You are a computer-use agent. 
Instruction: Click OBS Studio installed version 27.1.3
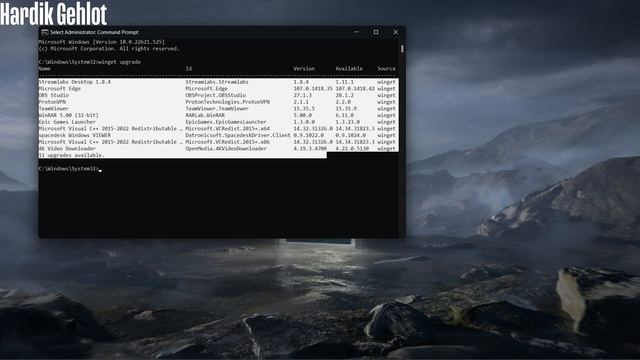coord(302,95)
